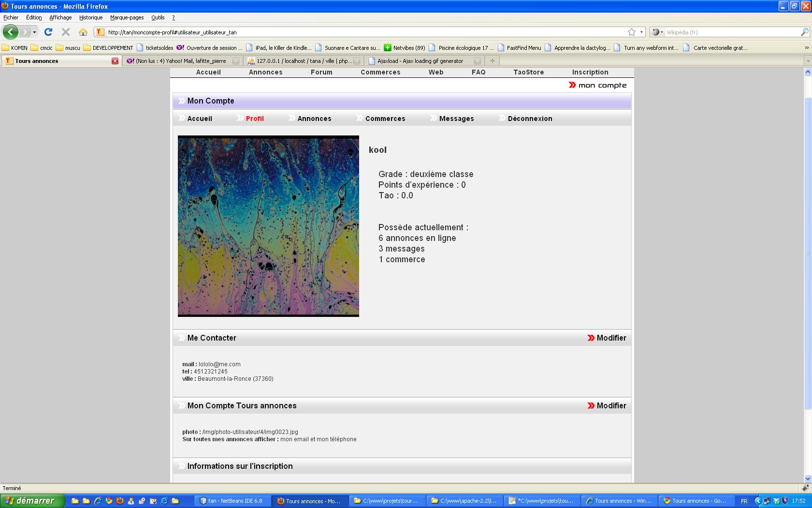Switch to Tours annonces - Go... Chrome taskbar window
Screen dimensions: 812x508
coord(696,501)
